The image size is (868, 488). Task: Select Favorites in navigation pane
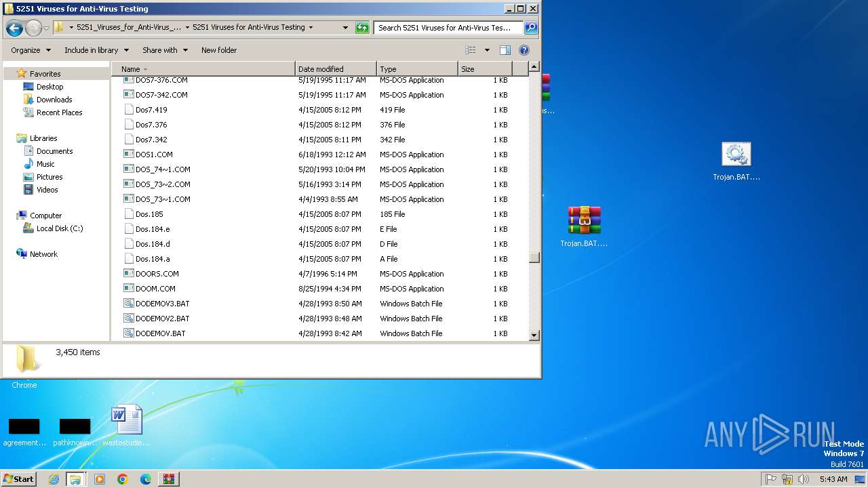tap(45, 74)
